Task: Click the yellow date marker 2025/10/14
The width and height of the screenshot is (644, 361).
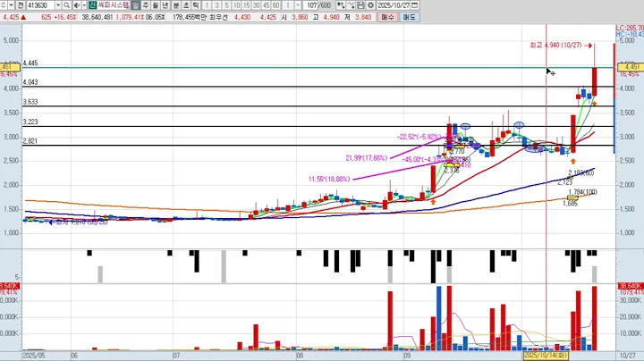Action: 546,355
